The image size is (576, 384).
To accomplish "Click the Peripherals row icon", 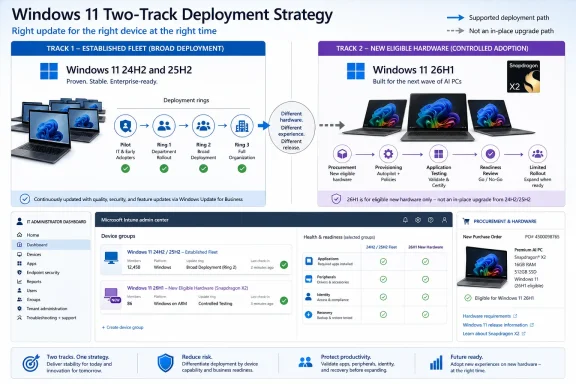I will click(x=309, y=279).
